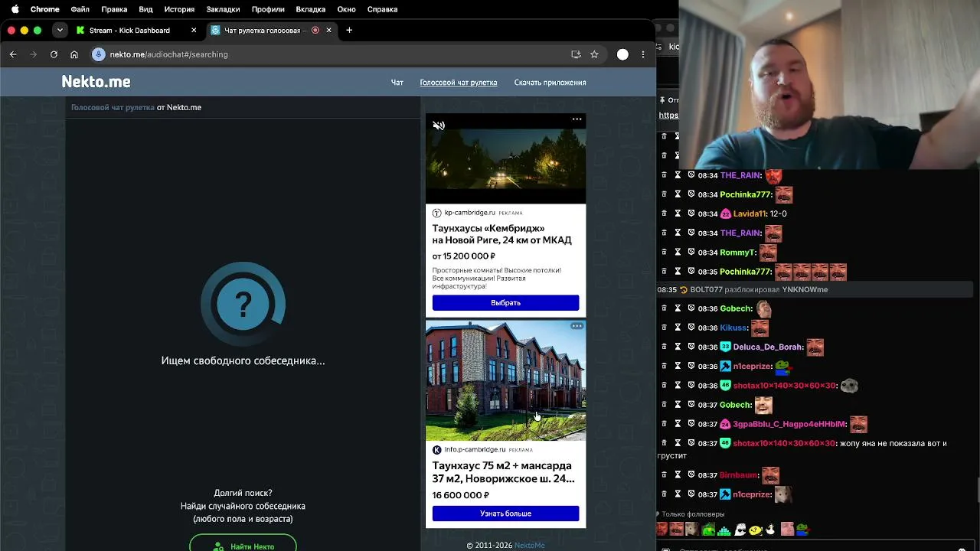This screenshot has height=551, width=980.
Task: Click the info.p-cambridge.ru advertiser domain
Action: coord(475,450)
